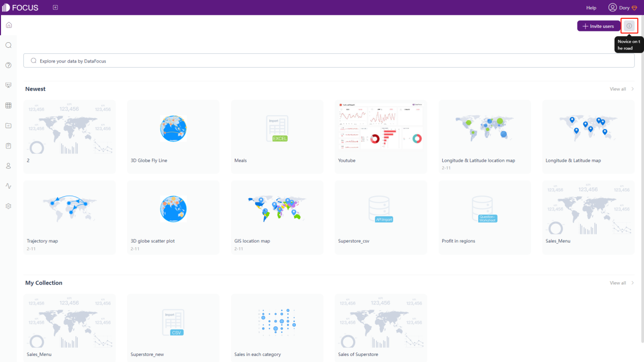Screen dimensions: 644x362
Task: Open the Youtube dashboard thumbnail
Action: (380, 126)
